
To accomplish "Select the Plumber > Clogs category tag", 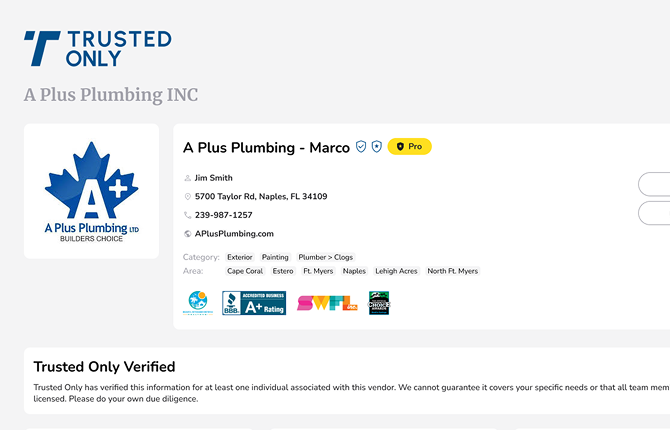I will [x=326, y=258].
